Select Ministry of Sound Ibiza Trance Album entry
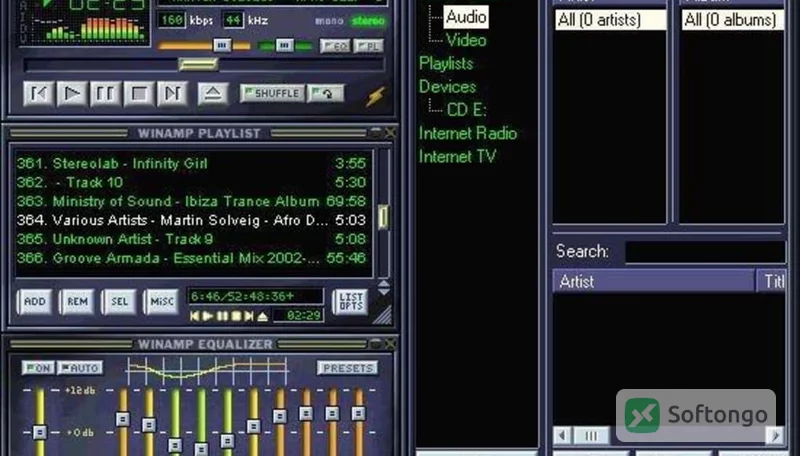This screenshot has height=456, width=800. [191, 201]
